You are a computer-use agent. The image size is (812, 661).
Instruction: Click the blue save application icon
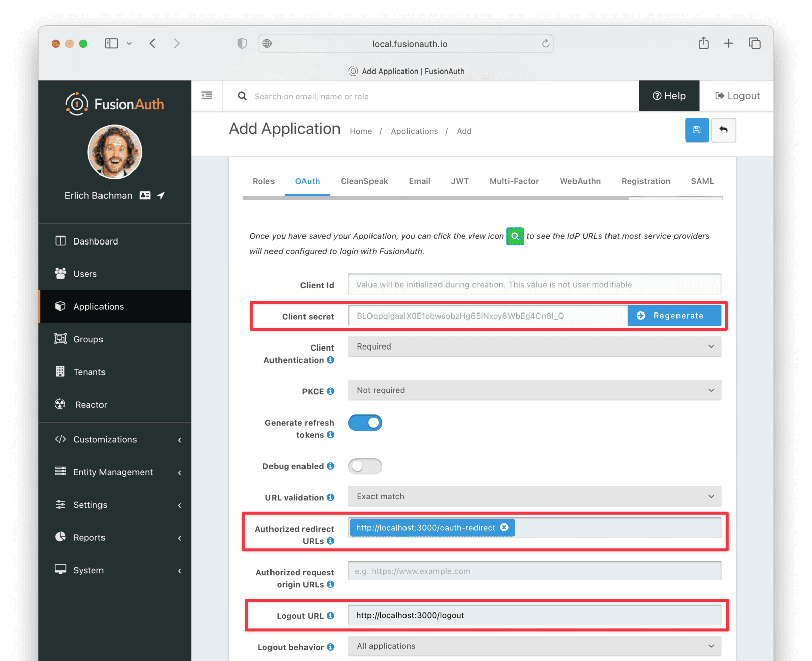(697, 130)
